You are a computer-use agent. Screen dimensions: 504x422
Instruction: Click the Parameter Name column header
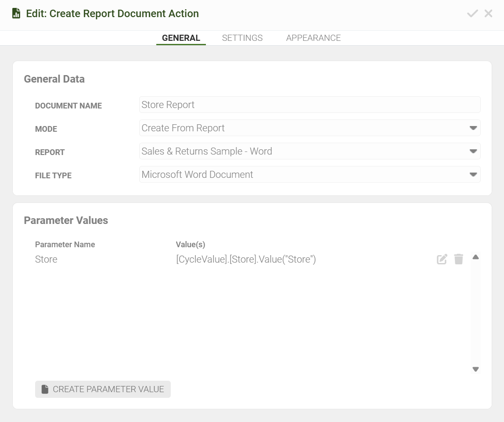tap(65, 245)
